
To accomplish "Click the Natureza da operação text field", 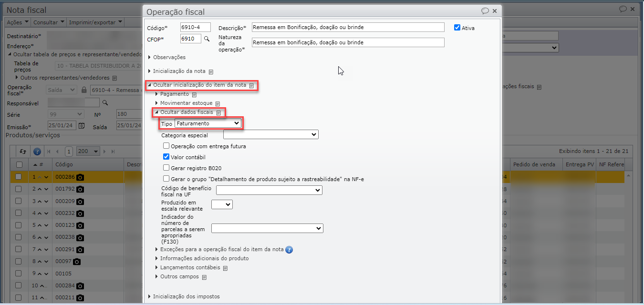I will 348,42.
